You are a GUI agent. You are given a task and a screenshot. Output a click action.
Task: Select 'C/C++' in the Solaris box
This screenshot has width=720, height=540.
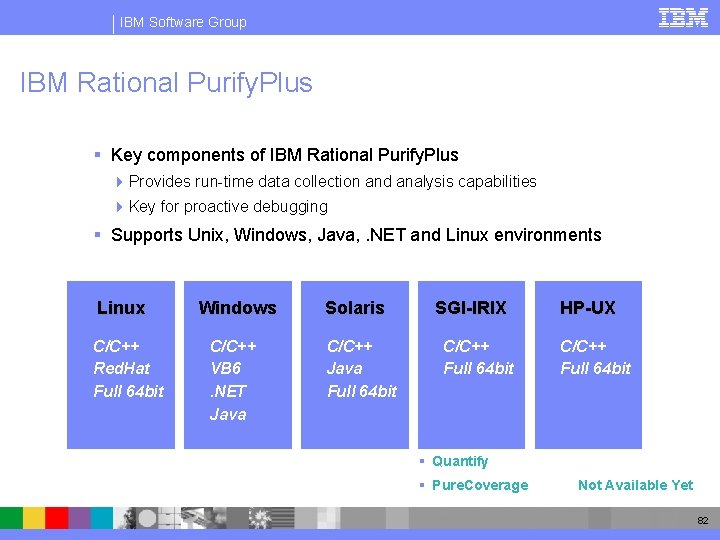tap(350, 346)
